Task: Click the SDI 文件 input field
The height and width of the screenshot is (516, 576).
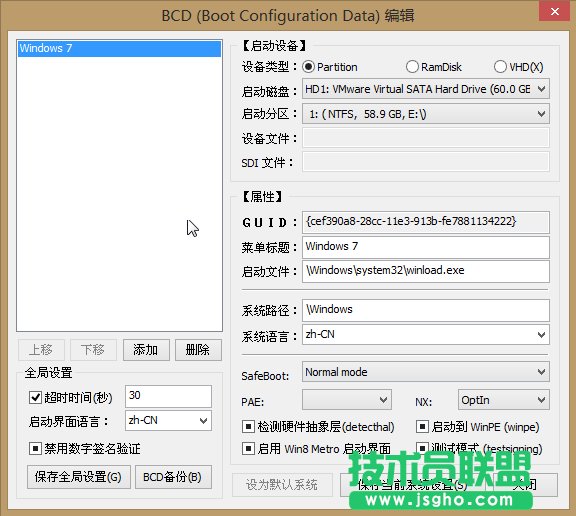Action: click(426, 162)
